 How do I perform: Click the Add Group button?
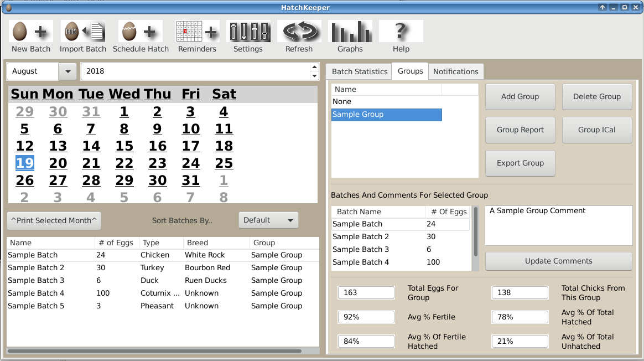coord(520,96)
